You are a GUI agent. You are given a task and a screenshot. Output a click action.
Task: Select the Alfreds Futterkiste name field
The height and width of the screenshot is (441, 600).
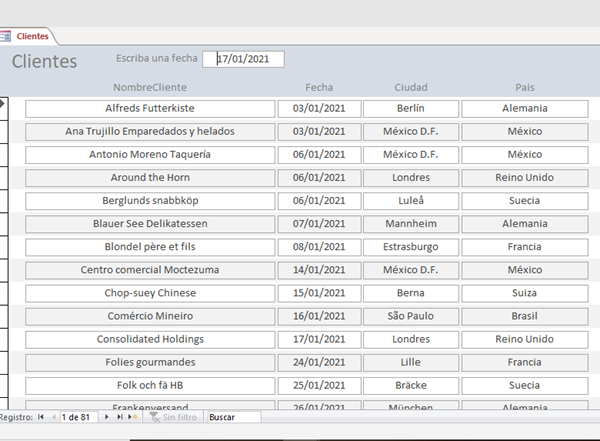151,108
